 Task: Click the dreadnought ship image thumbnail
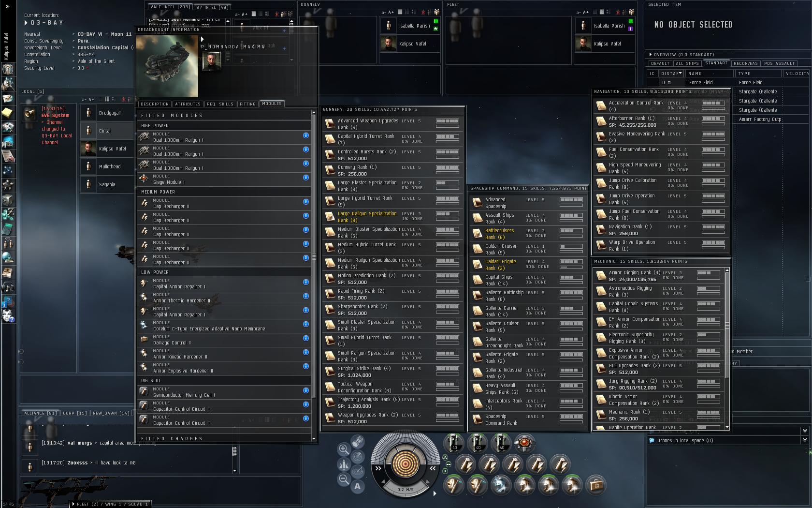coord(167,66)
